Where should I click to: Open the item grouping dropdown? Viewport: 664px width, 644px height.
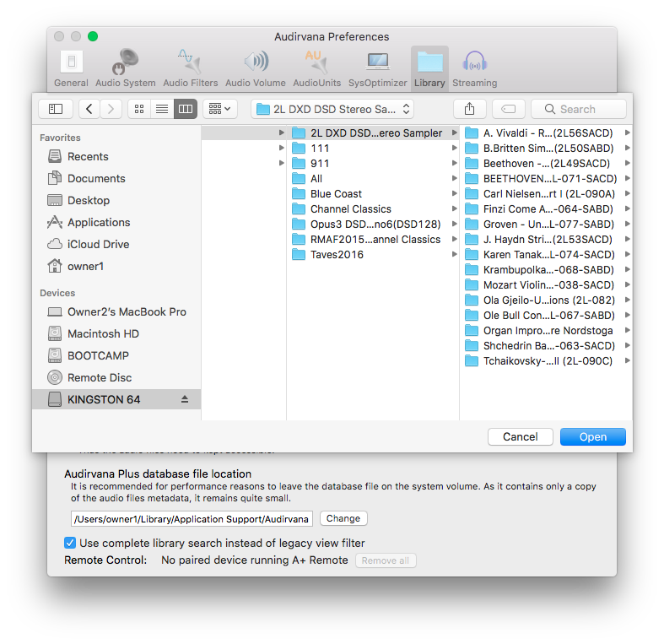click(219, 110)
